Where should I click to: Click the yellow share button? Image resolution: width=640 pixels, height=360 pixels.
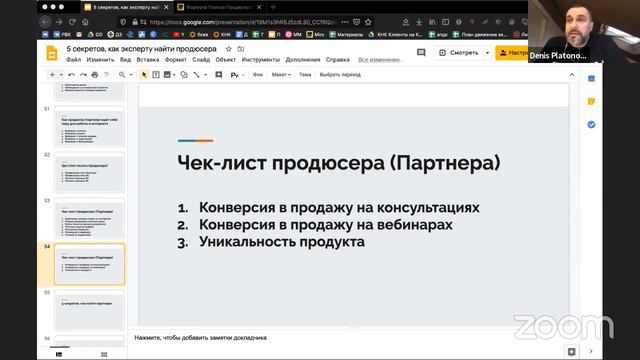click(512, 53)
